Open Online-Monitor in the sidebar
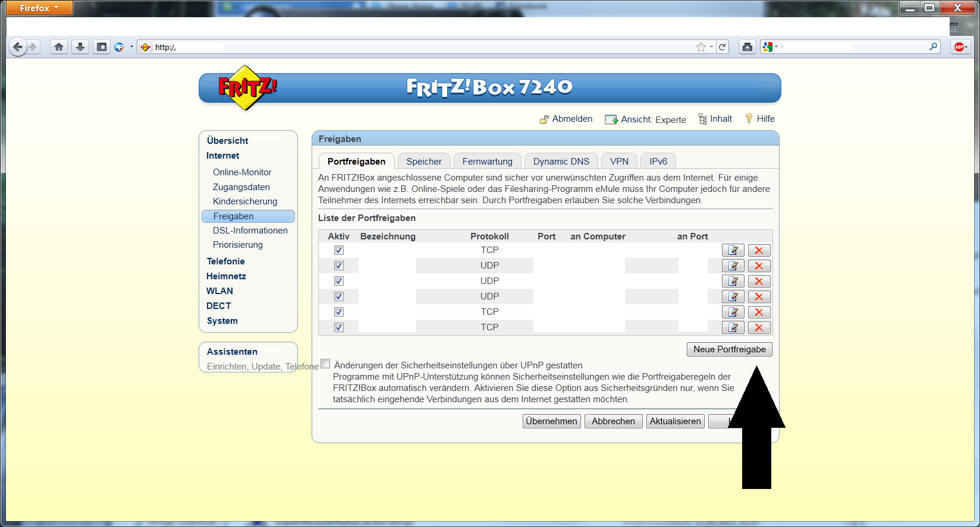The image size is (980, 527). 242,172
